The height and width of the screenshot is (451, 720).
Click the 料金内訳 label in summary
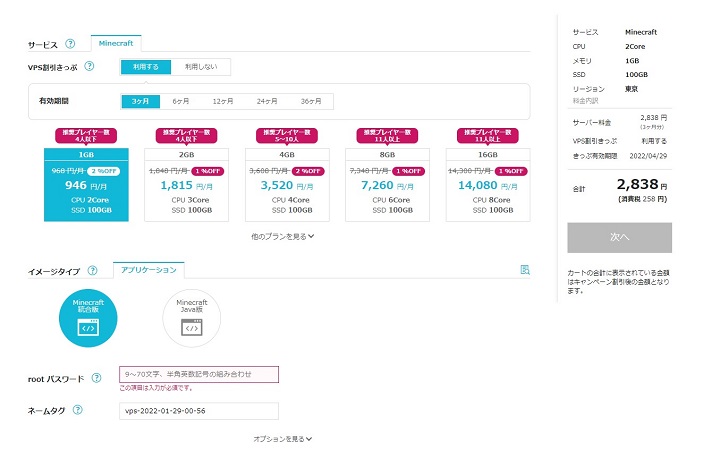[585, 101]
